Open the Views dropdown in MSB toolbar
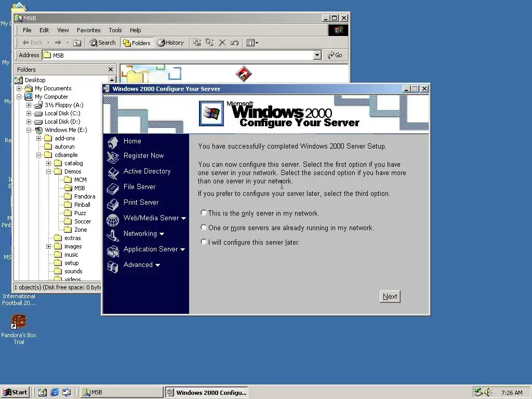 pos(252,43)
